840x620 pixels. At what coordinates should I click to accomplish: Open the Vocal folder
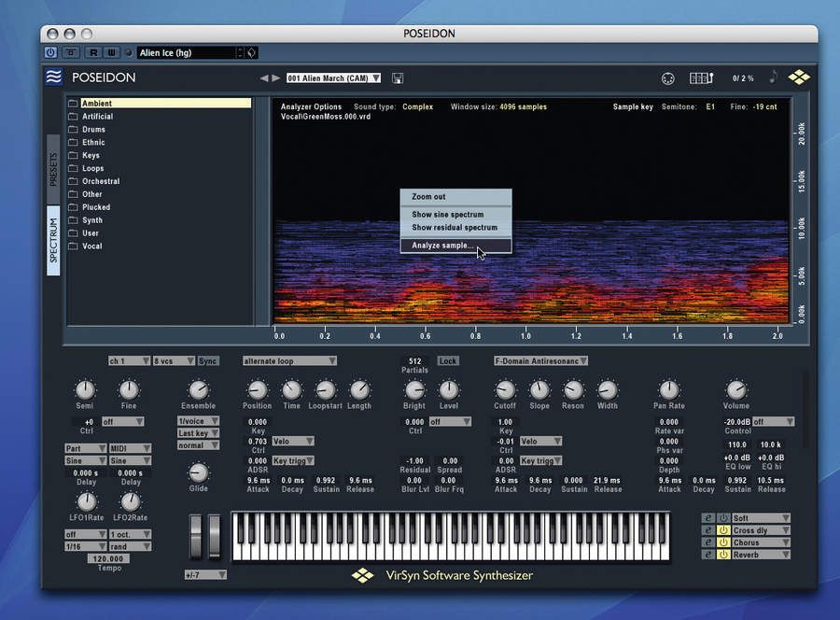91,246
